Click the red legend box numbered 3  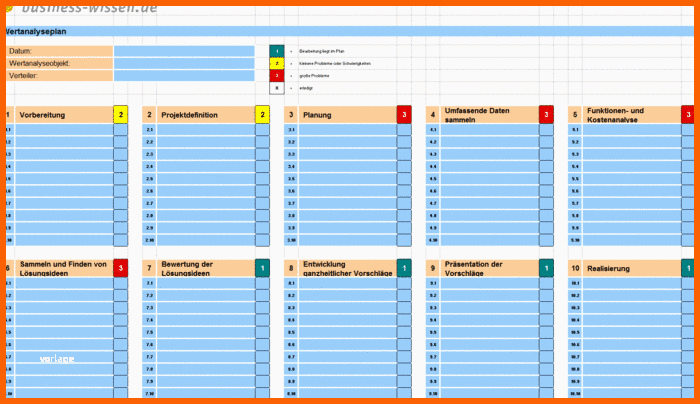pos(276,76)
